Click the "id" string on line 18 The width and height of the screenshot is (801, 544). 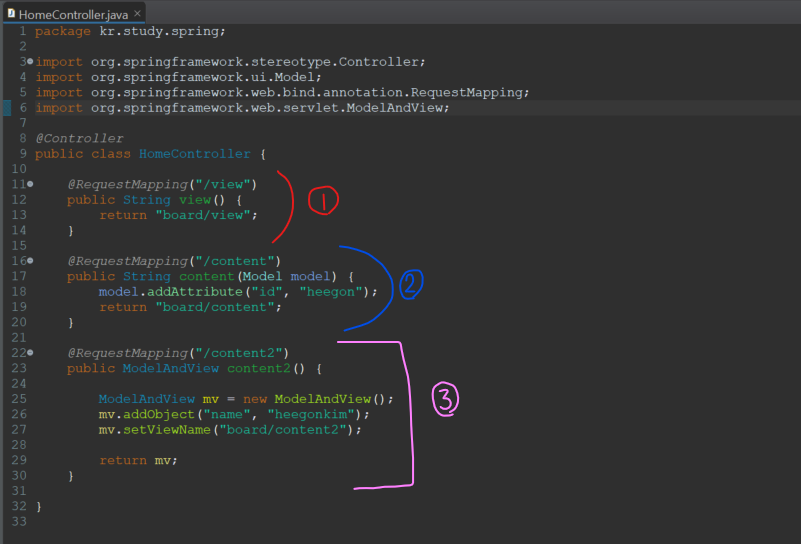pyautogui.click(x=267, y=292)
